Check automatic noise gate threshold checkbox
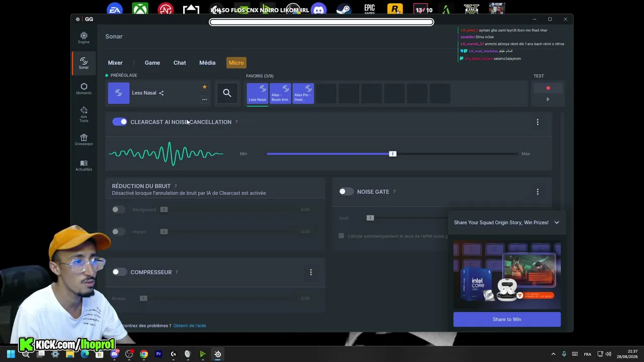 (341, 236)
